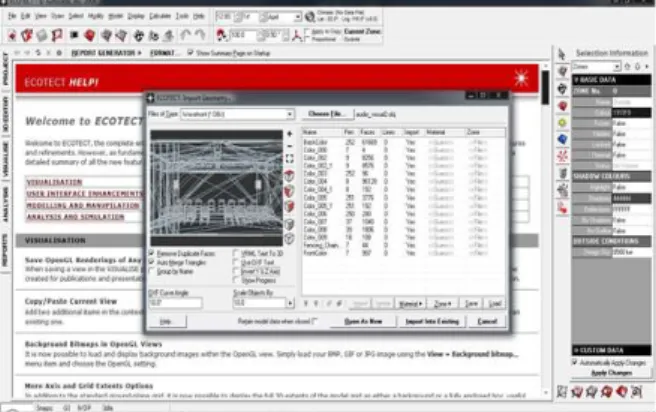
Task: Fit the preview using the frame-corners icon
Action: (x=290, y=159)
